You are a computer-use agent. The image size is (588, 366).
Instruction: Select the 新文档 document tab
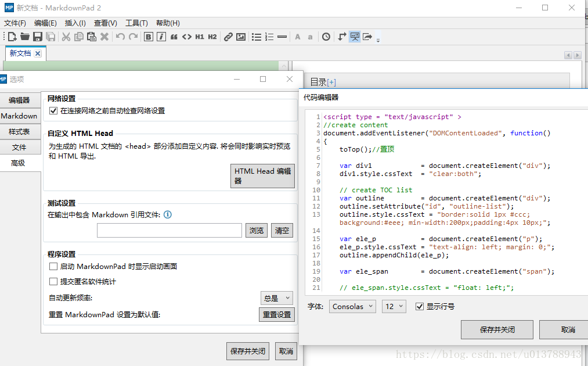click(x=20, y=53)
